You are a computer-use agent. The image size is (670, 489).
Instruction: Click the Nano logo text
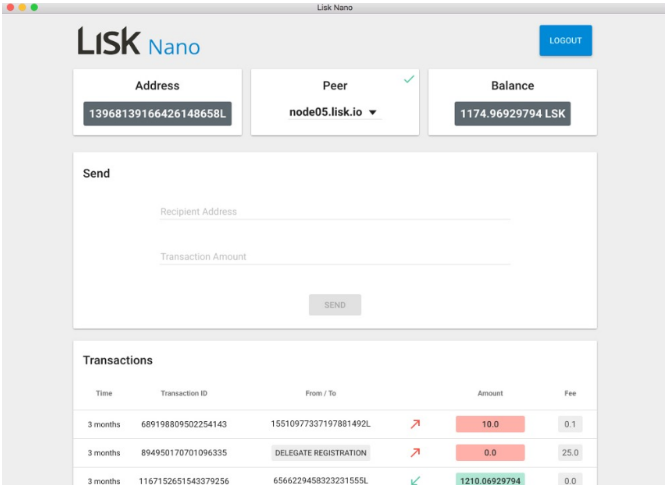[x=174, y=47]
